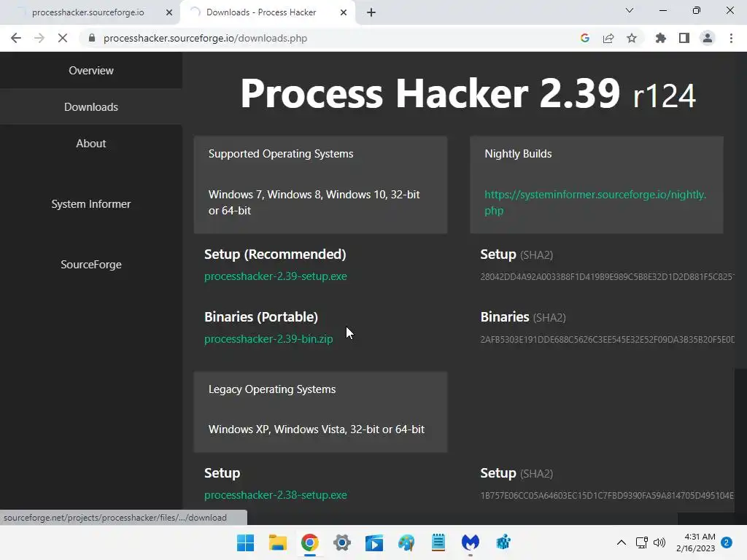This screenshot has height=560, width=747.
Task: View site information via the lock icon
Action: click(92, 38)
